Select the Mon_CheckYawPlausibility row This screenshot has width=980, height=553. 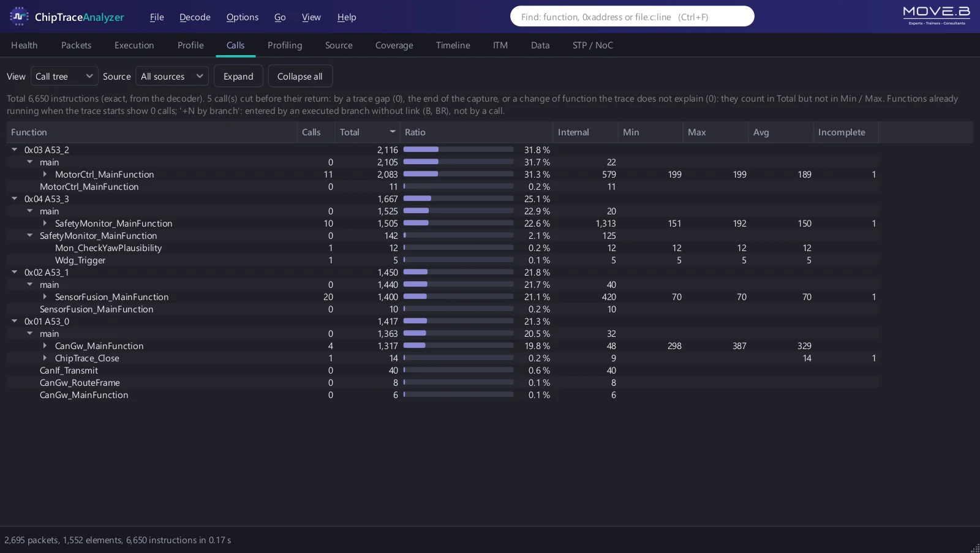click(442, 247)
